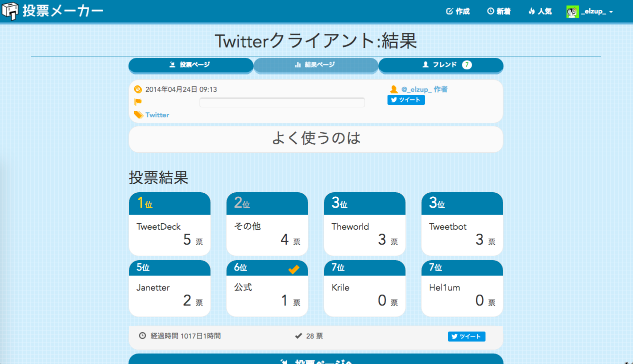Click the checkmark icon beside 28 票
This screenshot has width=633, height=364.
click(298, 336)
